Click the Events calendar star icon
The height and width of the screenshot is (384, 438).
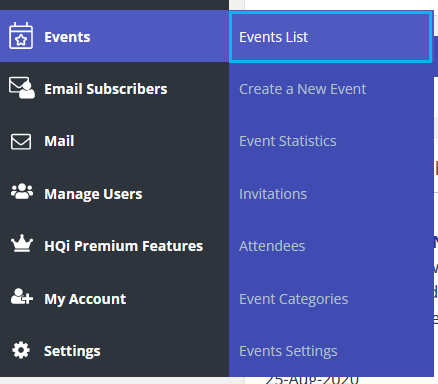coord(21,36)
